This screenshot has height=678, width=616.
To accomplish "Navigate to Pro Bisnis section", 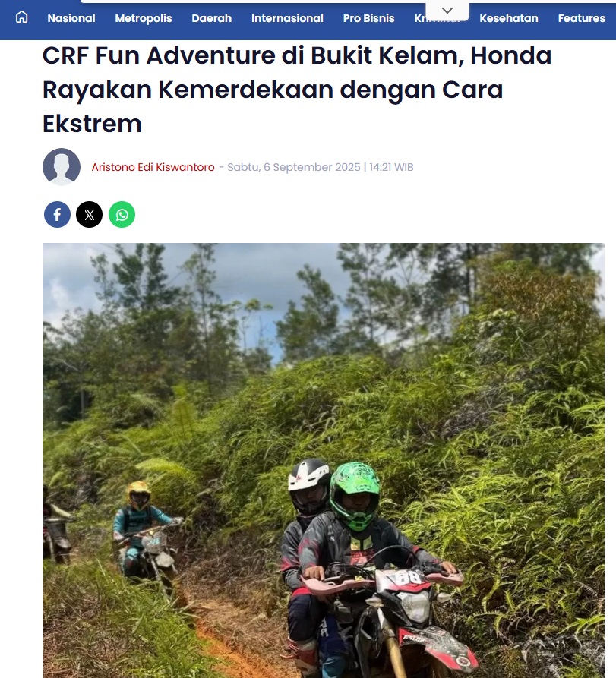I will 368,18.
